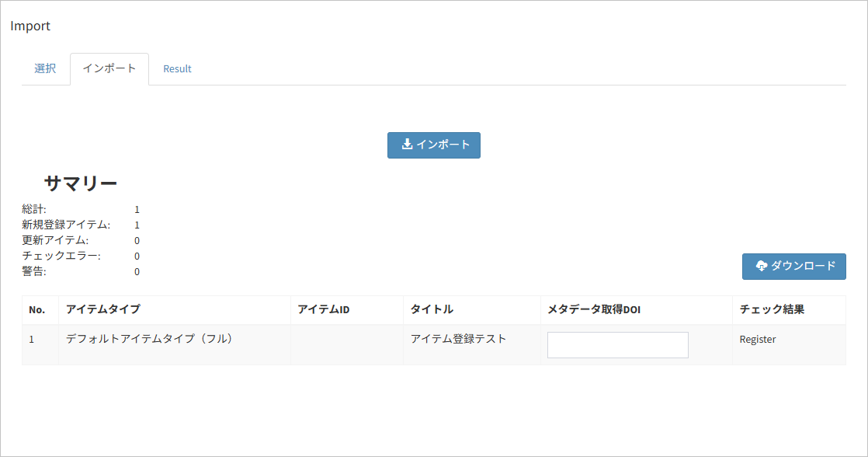Click the メタデータ取得DOI column header
The height and width of the screenshot is (457, 868).
[594, 309]
